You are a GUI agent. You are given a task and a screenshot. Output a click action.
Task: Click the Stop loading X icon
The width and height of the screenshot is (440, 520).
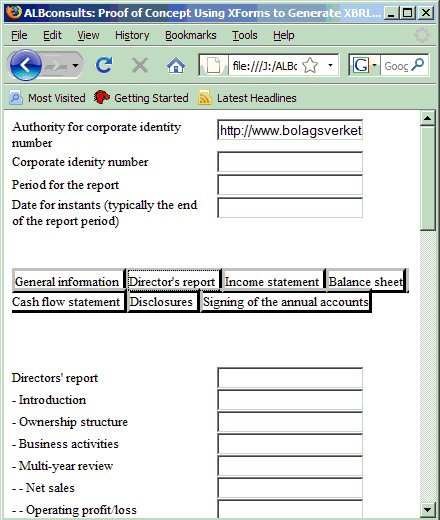tap(140, 65)
